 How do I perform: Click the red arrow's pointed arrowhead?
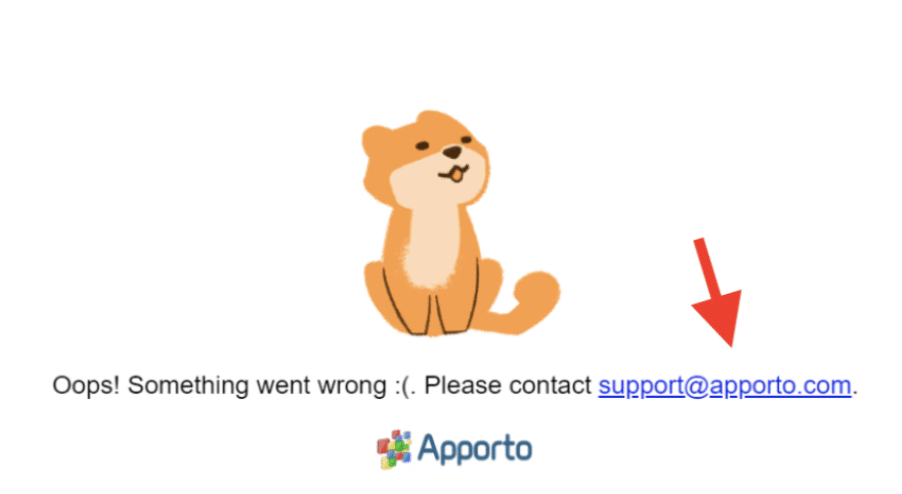719,316
